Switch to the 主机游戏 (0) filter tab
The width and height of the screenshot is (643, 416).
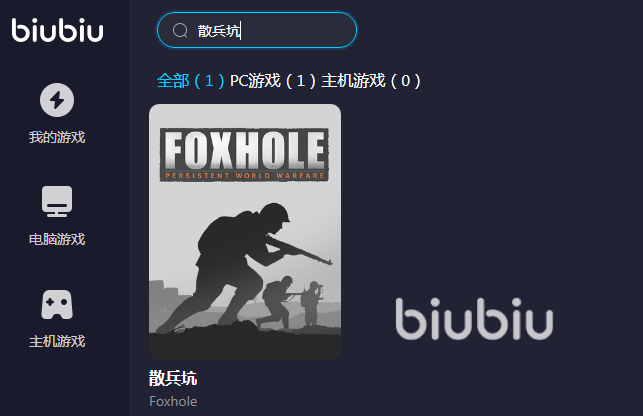(x=371, y=81)
